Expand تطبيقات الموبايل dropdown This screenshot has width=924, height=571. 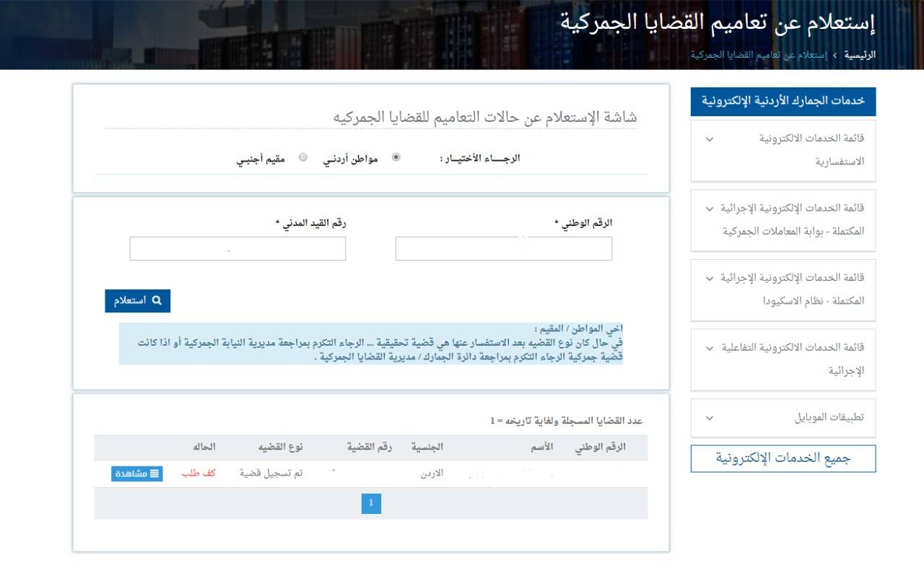click(x=709, y=418)
